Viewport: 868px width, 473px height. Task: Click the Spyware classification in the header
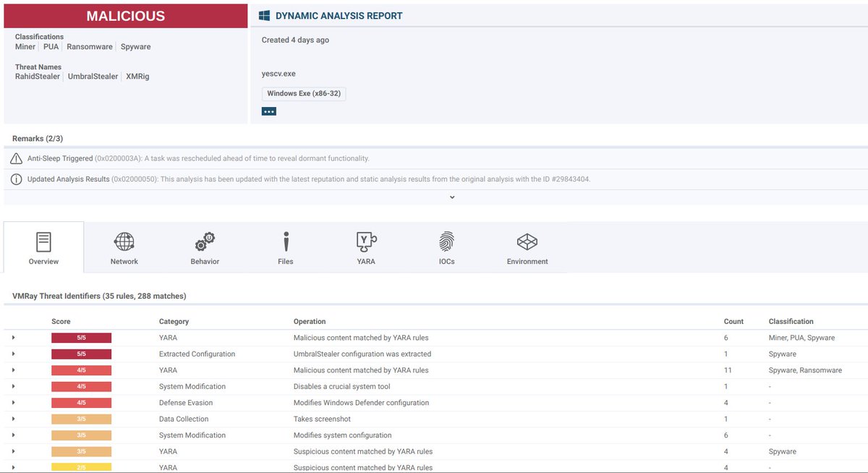point(136,46)
